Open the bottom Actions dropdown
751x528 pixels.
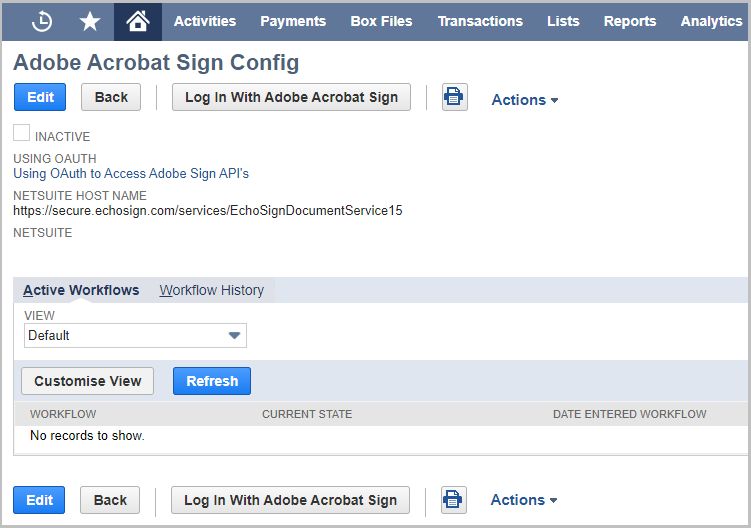click(x=524, y=500)
